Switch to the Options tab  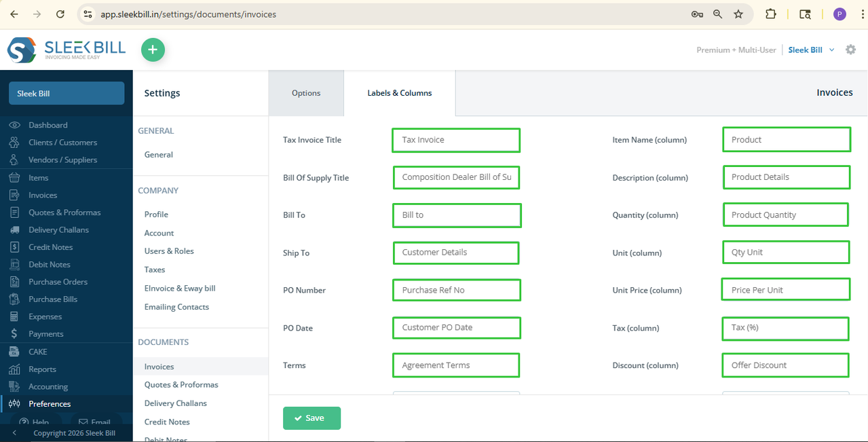306,93
